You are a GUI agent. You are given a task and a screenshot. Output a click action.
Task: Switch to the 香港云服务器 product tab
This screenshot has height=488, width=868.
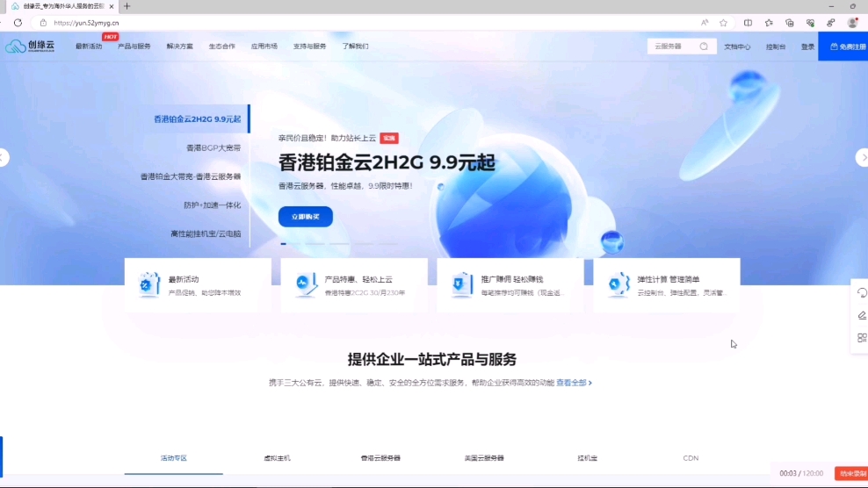tap(380, 458)
